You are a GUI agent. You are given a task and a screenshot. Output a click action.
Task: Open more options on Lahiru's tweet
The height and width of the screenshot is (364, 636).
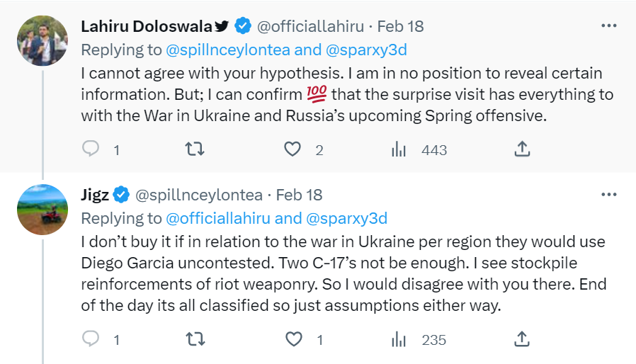pyautogui.click(x=608, y=26)
